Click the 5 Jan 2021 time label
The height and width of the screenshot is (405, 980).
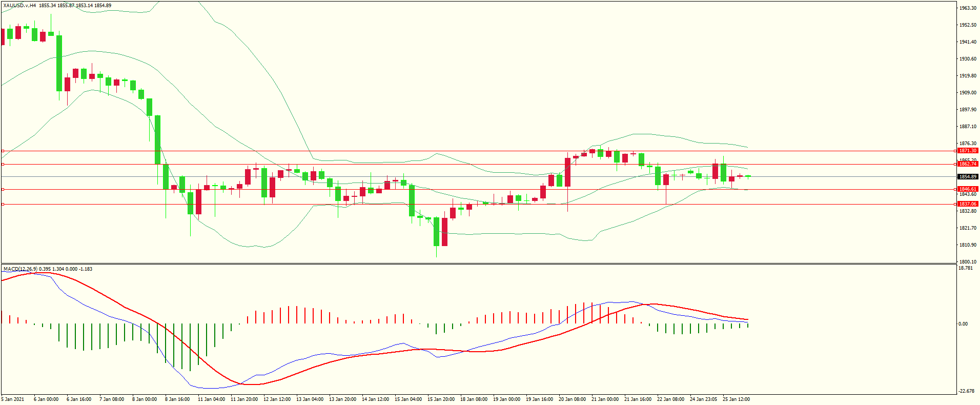tap(13, 399)
